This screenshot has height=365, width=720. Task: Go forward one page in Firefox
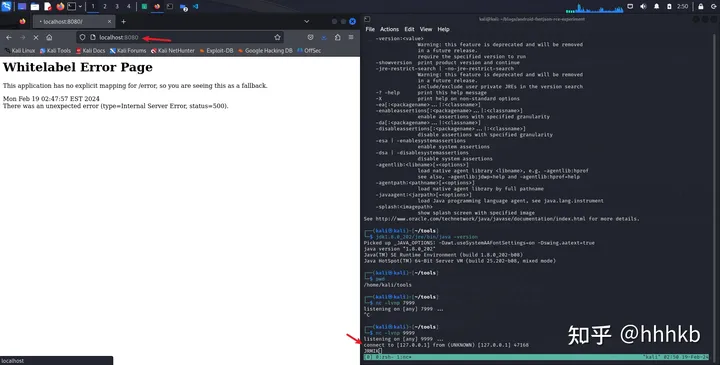(x=22, y=38)
